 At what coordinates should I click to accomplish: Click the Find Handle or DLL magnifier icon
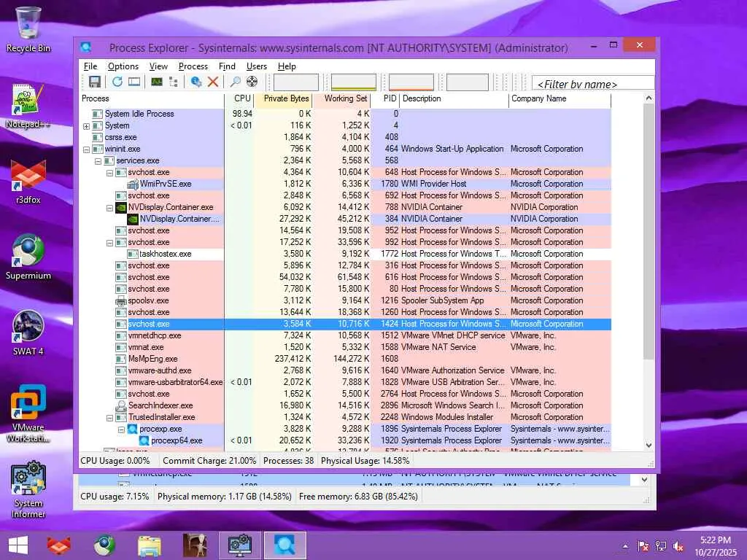tap(235, 82)
